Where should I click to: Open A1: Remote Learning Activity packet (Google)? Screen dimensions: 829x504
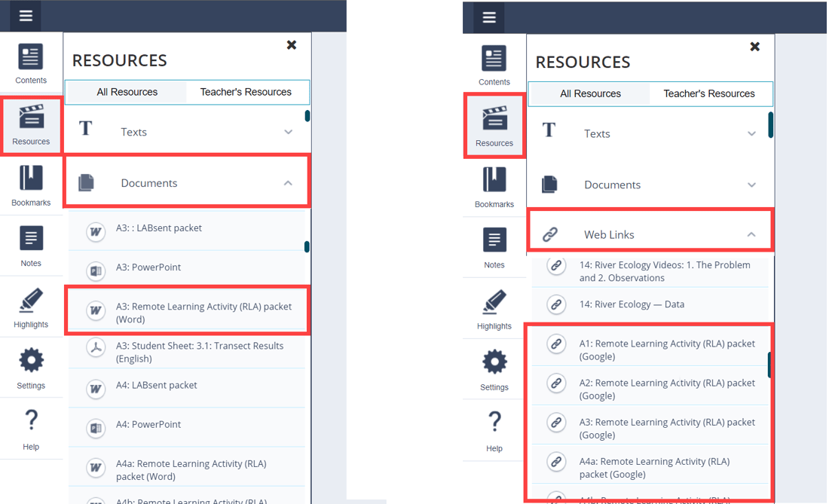pos(666,350)
